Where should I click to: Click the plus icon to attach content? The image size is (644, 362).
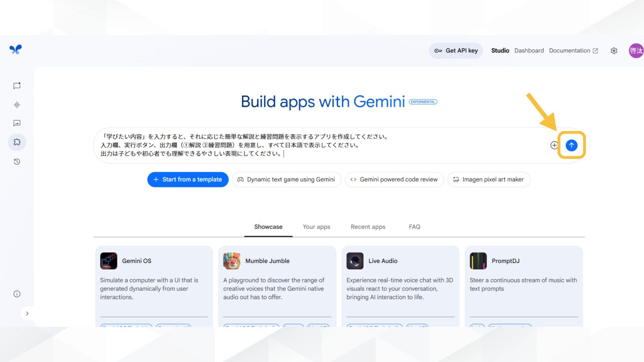click(554, 145)
